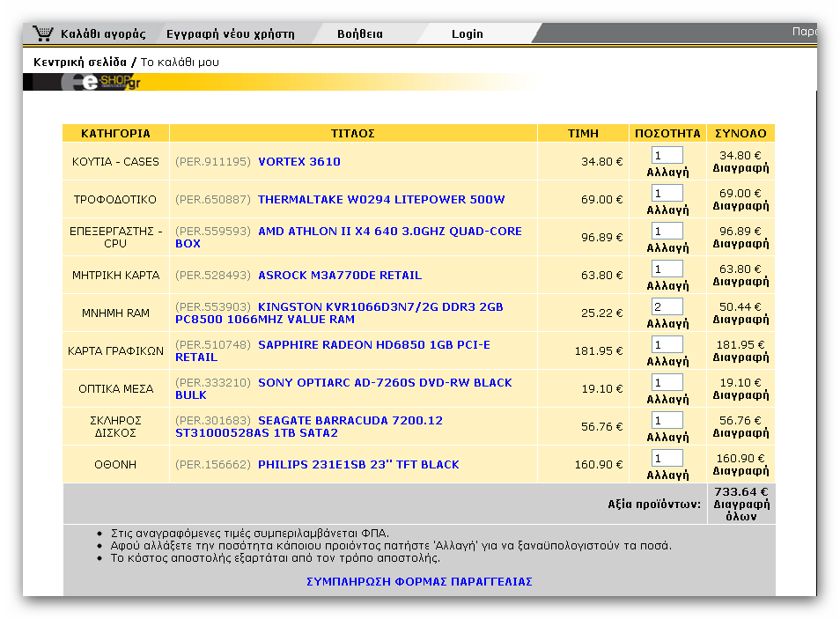
Task: Click Αλλαγή for AMD Athlon row
Action: click(x=667, y=248)
